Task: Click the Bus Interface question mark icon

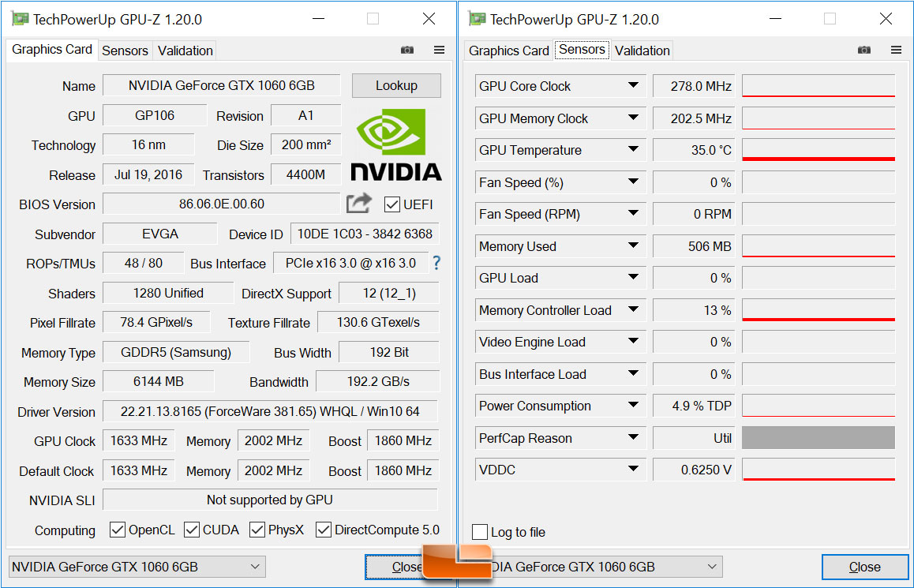Action: point(436,263)
